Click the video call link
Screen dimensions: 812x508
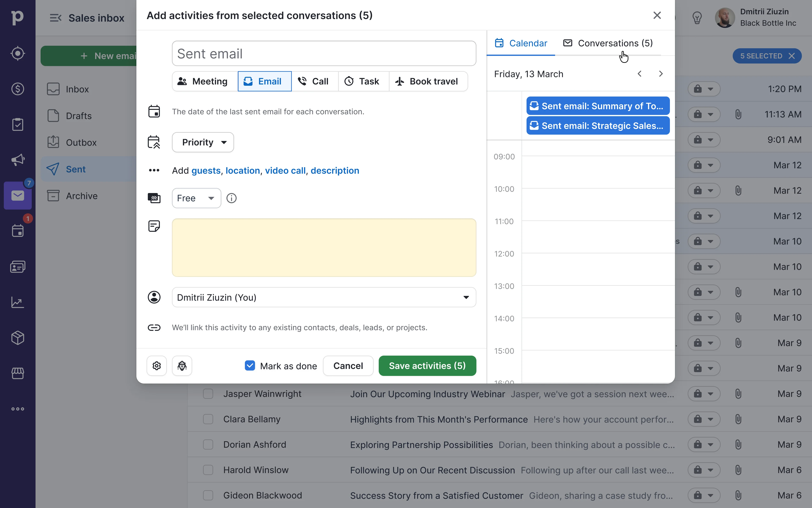[285, 171]
